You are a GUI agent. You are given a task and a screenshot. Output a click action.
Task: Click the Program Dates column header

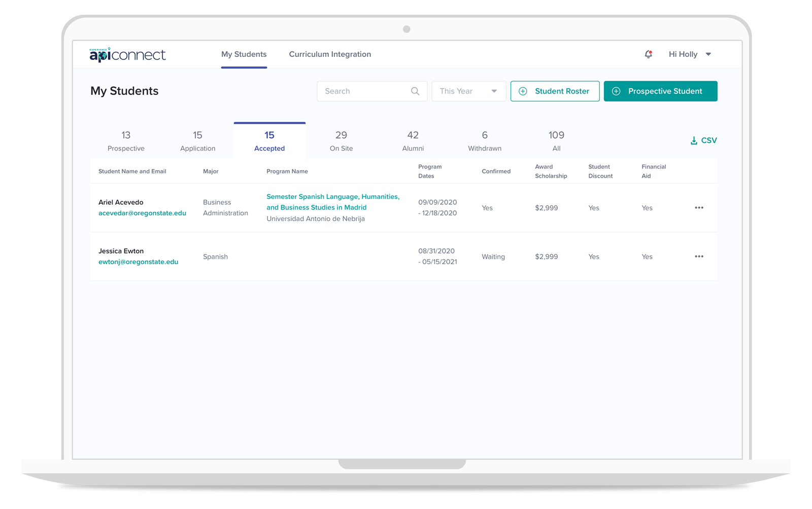coord(430,171)
